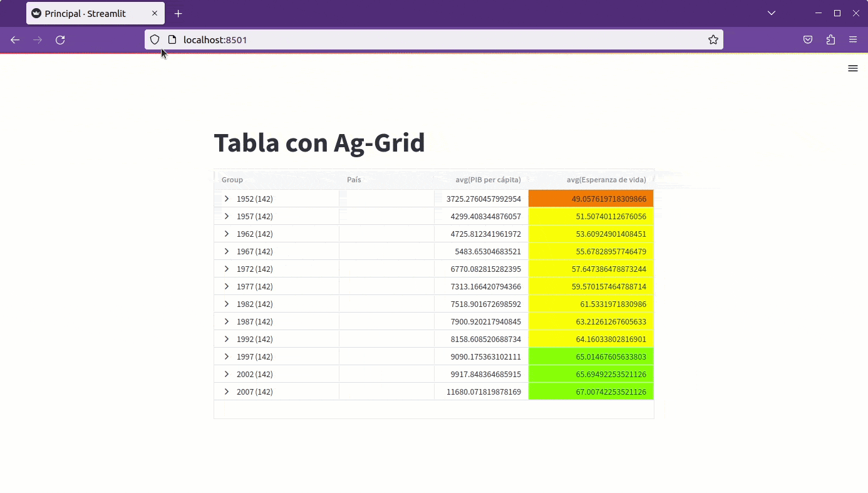The image size is (868, 493).
Task: Open the Pocket save icon
Action: [x=808, y=39]
